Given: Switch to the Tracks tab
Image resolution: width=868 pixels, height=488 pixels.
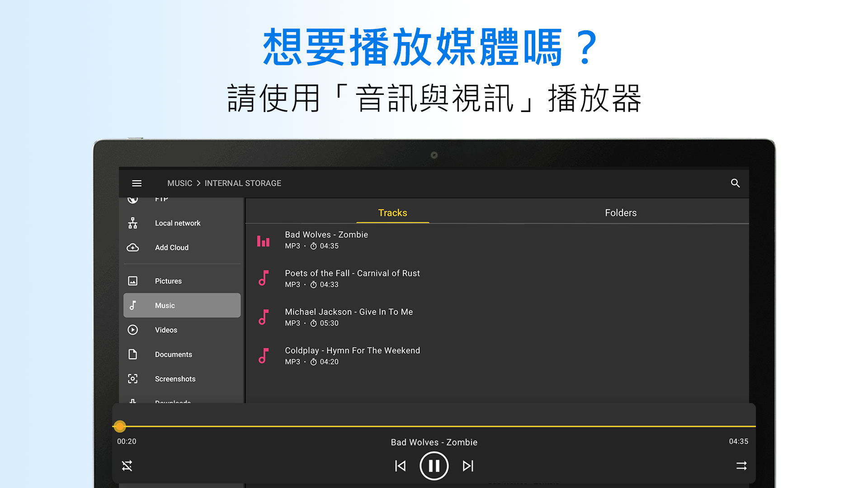Looking at the screenshot, I should click(392, 213).
